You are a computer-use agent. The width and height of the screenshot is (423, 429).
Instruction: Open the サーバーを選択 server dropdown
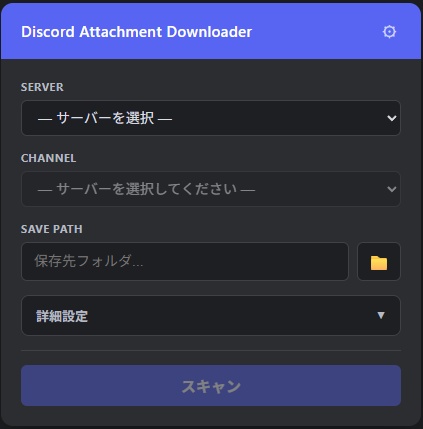click(x=211, y=118)
